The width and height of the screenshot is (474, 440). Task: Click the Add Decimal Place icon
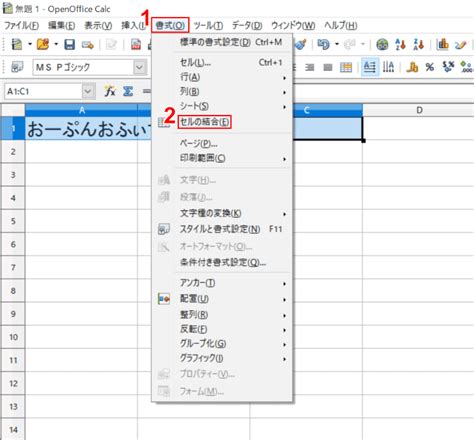pyautogui.click(x=466, y=67)
